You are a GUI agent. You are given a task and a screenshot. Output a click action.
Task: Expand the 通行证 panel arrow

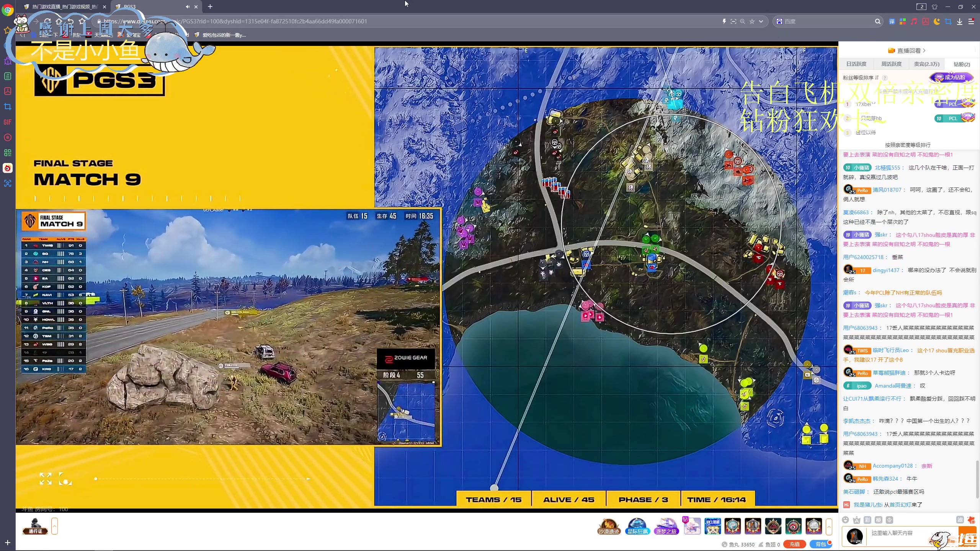coord(54,527)
